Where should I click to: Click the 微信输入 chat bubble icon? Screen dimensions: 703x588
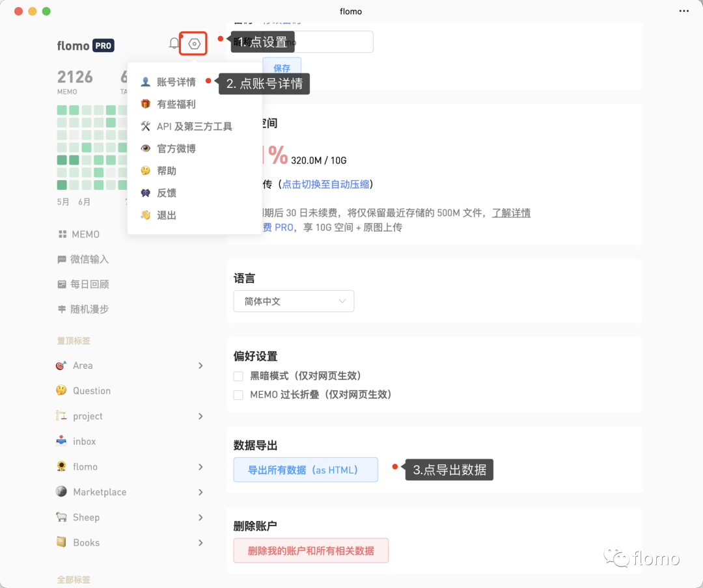click(62, 260)
